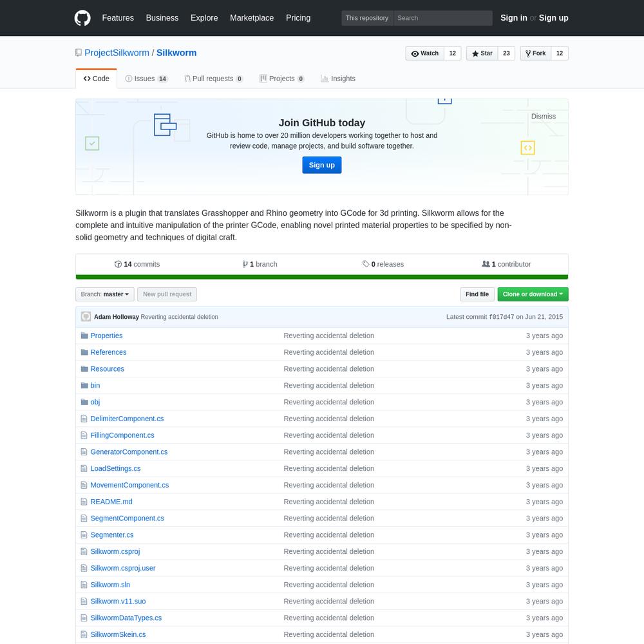Viewport: 644px width, 644px height.
Task: Open the Pull requests tab
Action: coord(214,79)
